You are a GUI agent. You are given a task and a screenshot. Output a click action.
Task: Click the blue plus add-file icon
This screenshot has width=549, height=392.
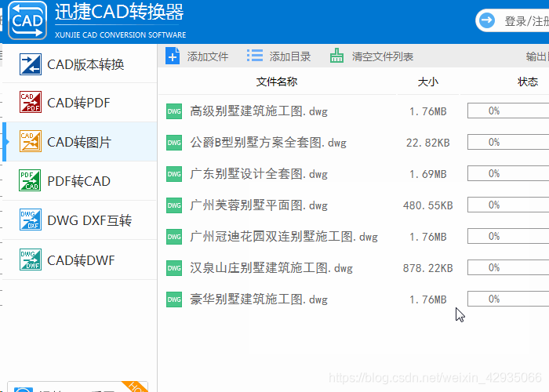173,56
